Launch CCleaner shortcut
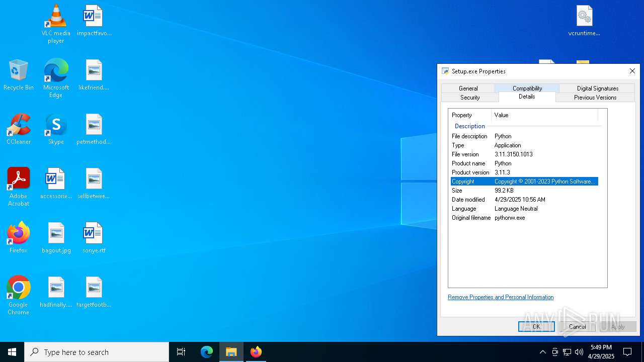The image size is (644, 362). (19, 129)
